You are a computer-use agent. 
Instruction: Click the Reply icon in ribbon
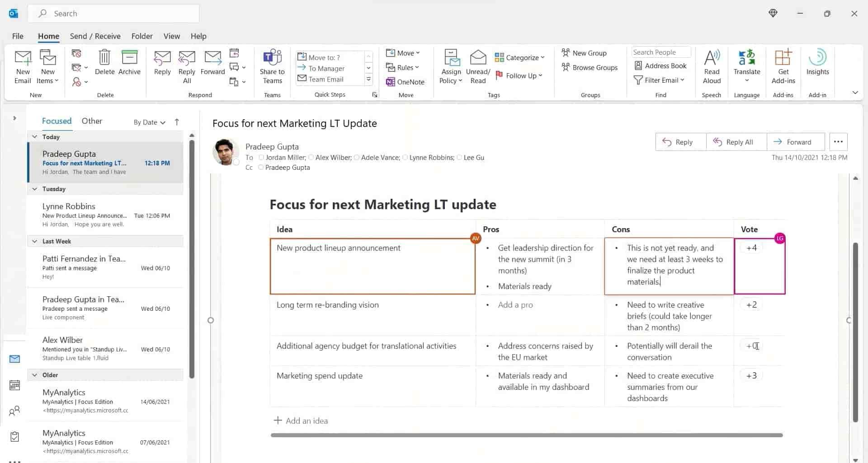pos(162,62)
